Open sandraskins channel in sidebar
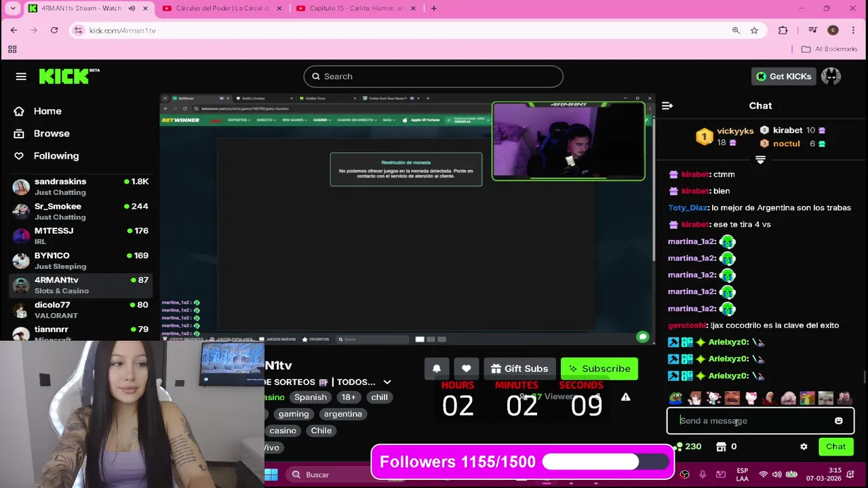The width and height of the screenshot is (868, 488). [82, 186]
